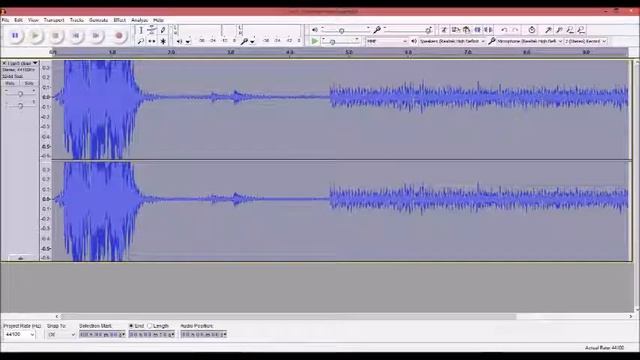Open the Tracks menu
This screenshot has height=360, width=640.
(x=77, y=20)
